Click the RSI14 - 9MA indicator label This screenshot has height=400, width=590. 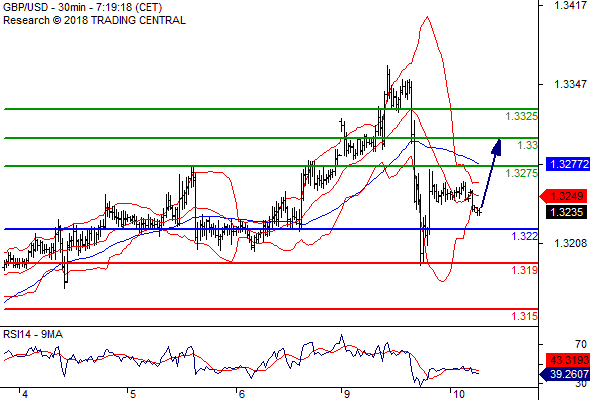33,334
